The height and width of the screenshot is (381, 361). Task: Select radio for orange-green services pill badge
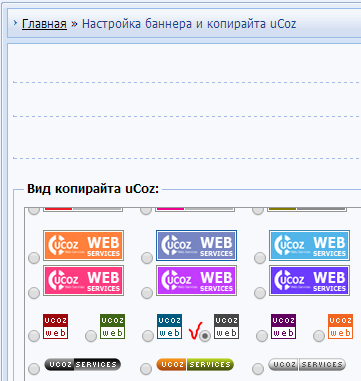(x=146, y=369)
